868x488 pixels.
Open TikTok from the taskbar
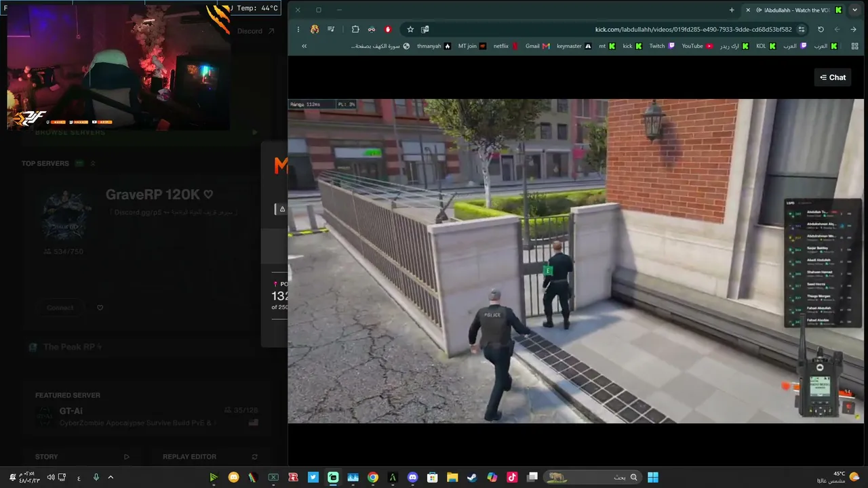[x=512, y=477]
